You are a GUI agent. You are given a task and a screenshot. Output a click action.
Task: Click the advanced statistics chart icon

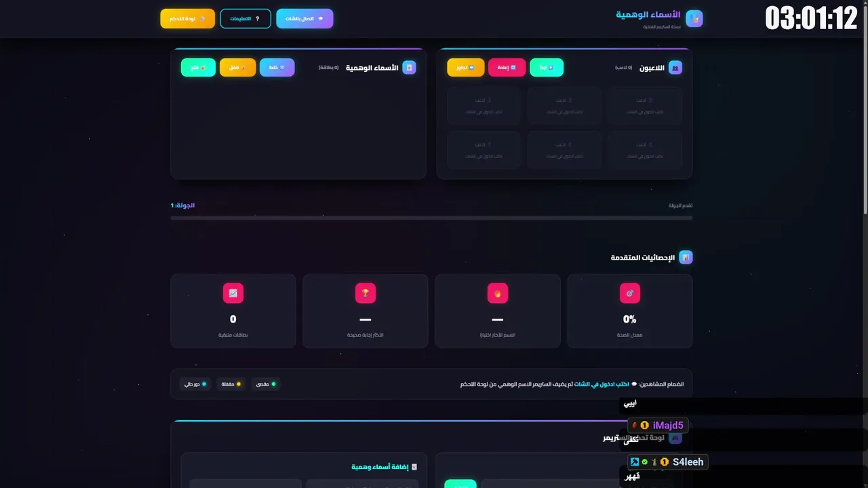pyautogui.click(x=686, y=258)
